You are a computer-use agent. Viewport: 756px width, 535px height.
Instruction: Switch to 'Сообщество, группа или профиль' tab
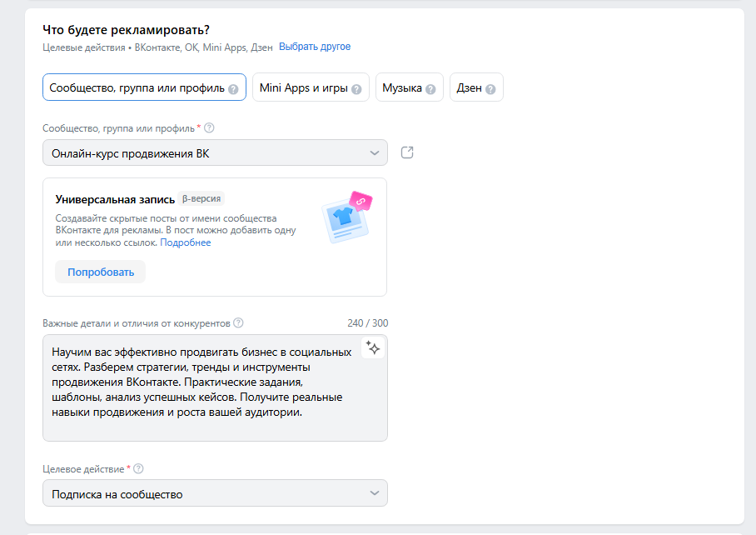click(x=137, y=87)
